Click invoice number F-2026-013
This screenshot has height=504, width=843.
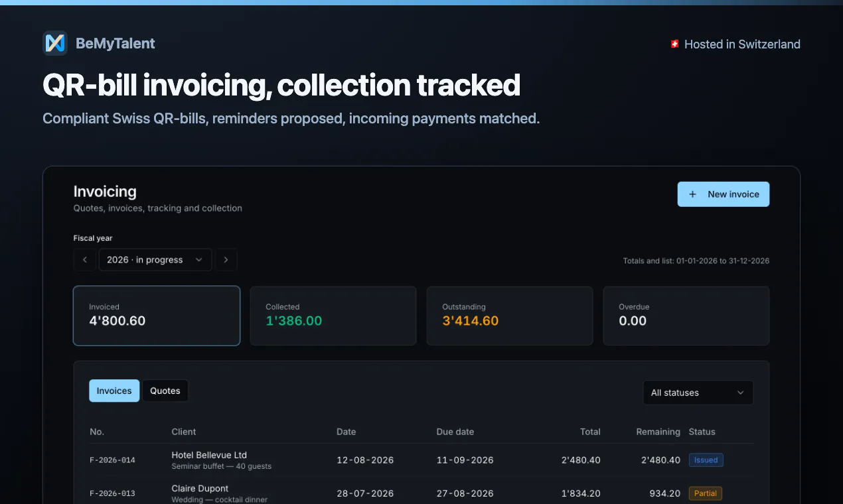pos(113,493)
